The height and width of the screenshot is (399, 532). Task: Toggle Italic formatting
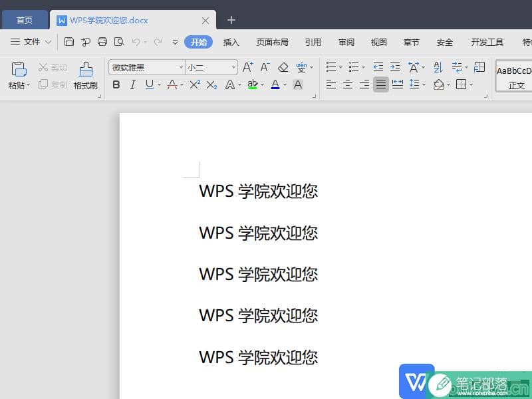[132, 84]
